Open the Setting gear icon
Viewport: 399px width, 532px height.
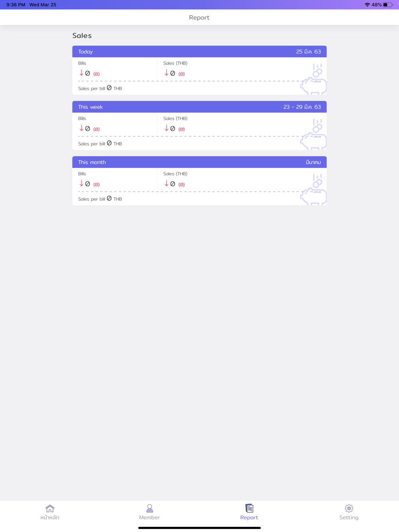[x=349, y=508]
